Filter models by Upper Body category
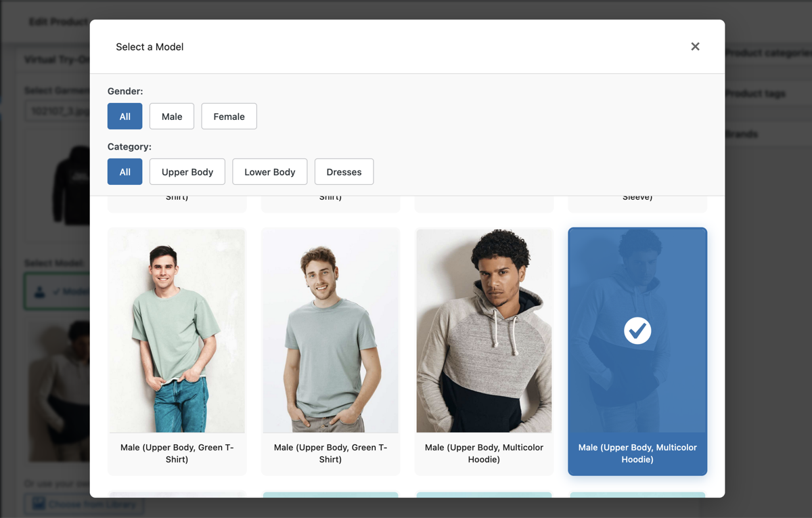 (x=187, y=171)
